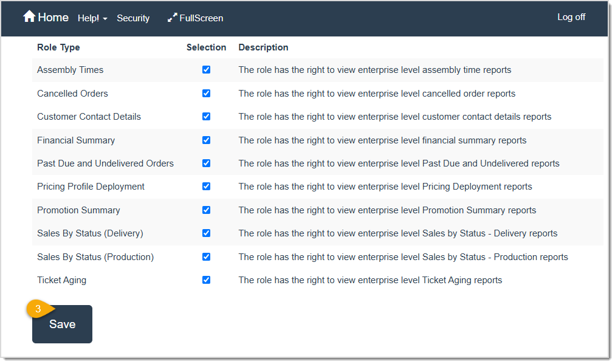615x364 pixels.
Task: Toggle Past Due and Undelivered Orders checkbox
Action: (206, 163)
